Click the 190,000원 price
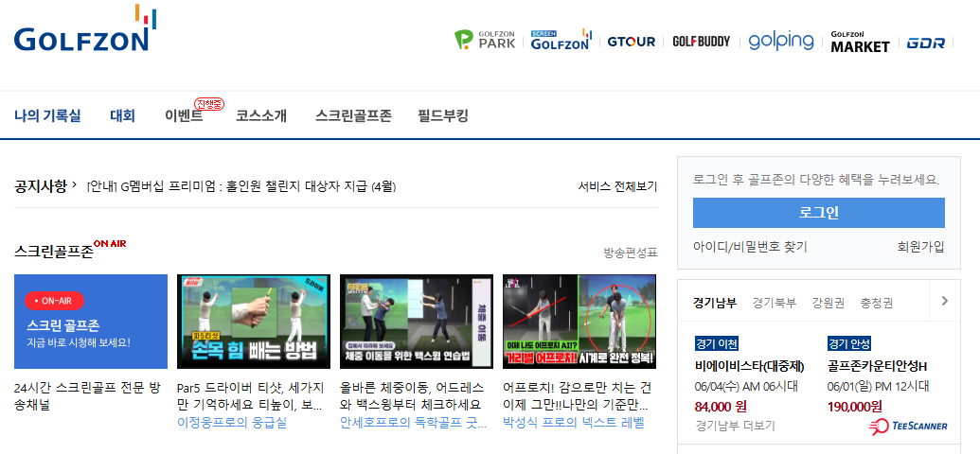980x454 pixels. pos(854,407)
